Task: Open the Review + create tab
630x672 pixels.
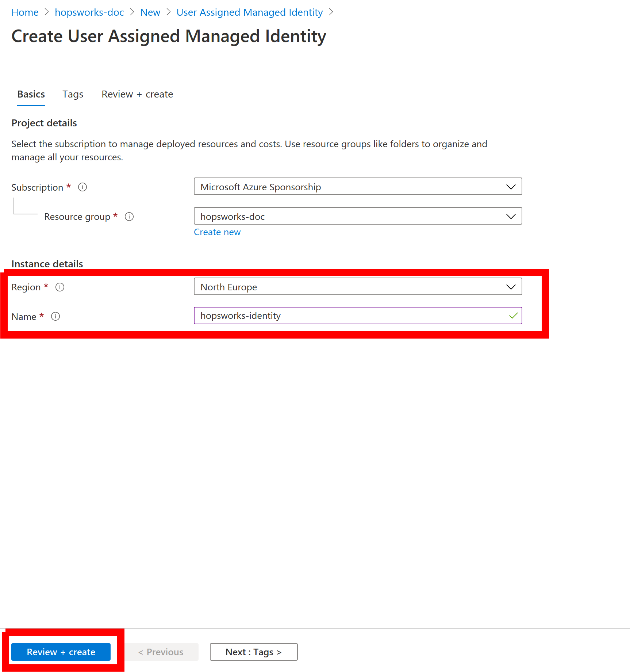Action: (137, 94)
